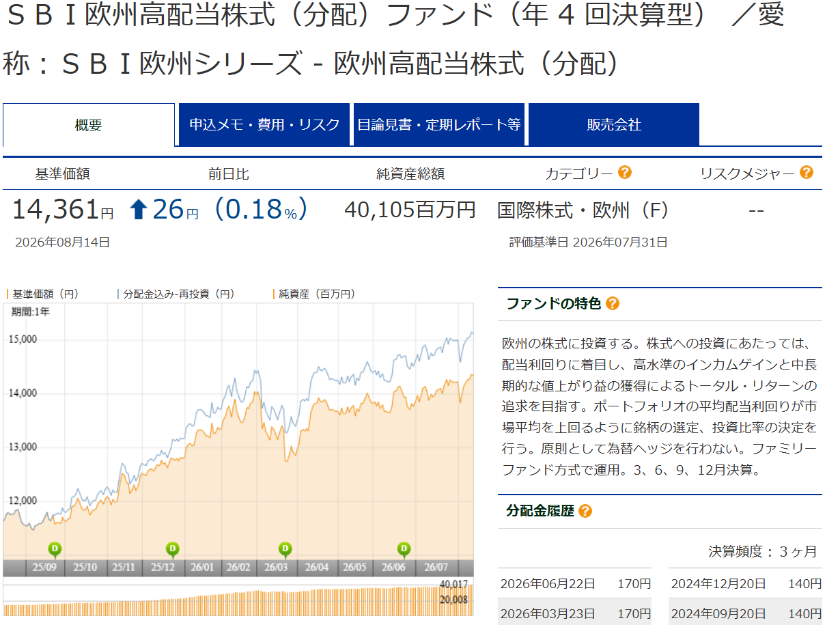This screenshot has height=625, width=840.
Task: Click the green dividend marker near 26/06
Action: pyautogui.click(x=404, y=548)
